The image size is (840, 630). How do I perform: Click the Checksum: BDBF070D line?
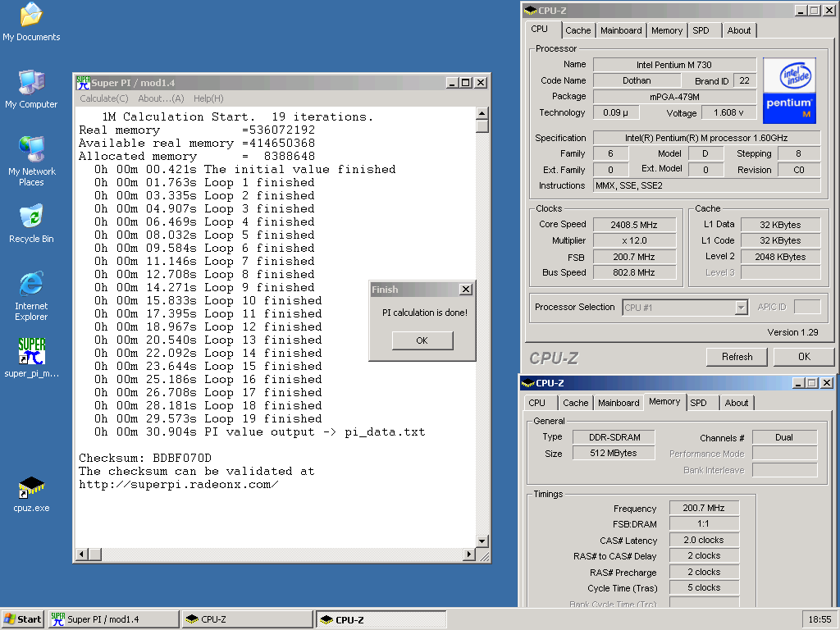[145, 458]
